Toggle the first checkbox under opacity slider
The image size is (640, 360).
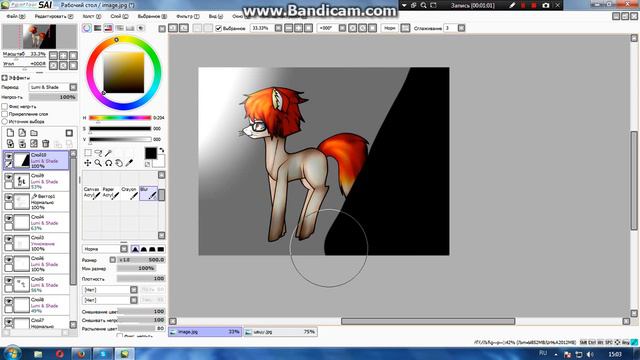[x=5, y=107]
